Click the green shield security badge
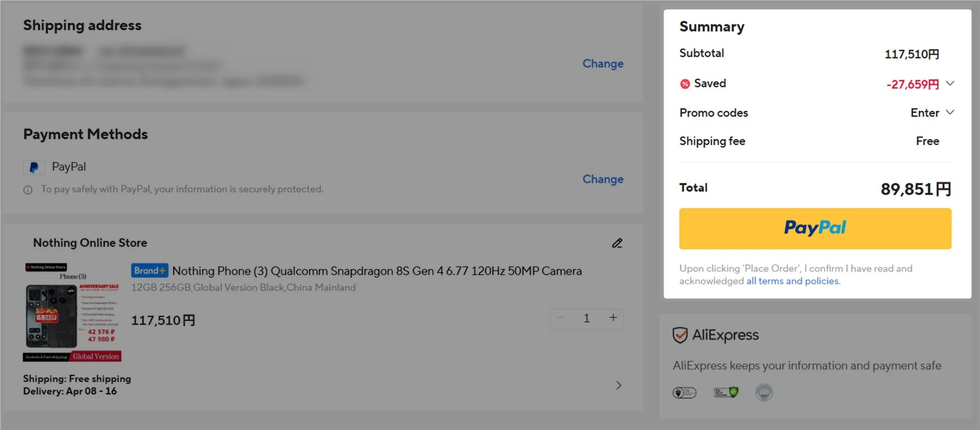980x430 pixels. click(726, 392)
